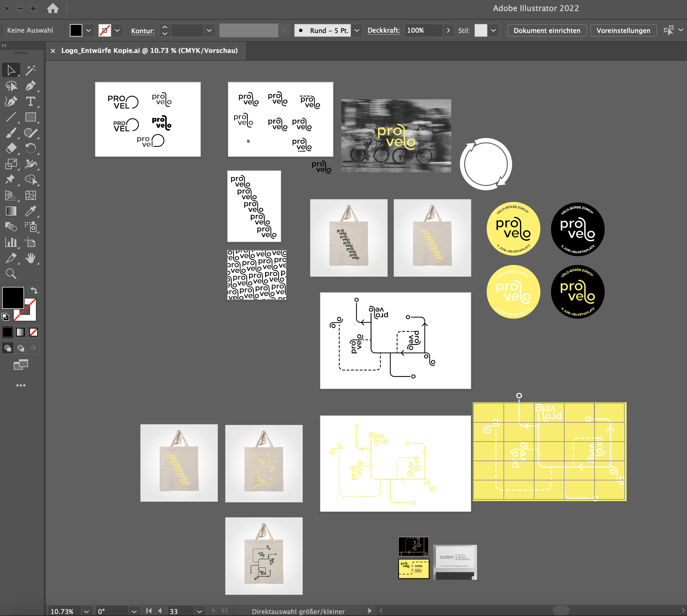
Task: Enable Draw Inside mode
Action: tap(33, 348)
